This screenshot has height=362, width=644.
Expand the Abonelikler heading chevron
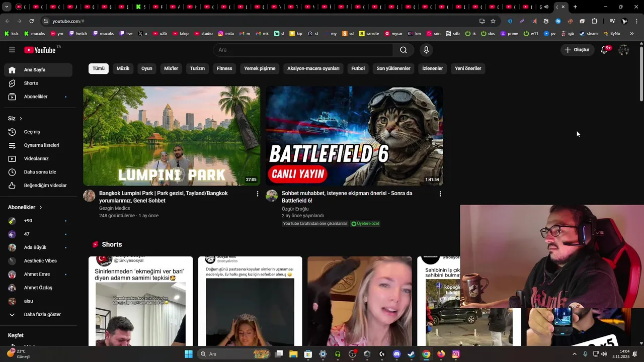tap(41, 207)
